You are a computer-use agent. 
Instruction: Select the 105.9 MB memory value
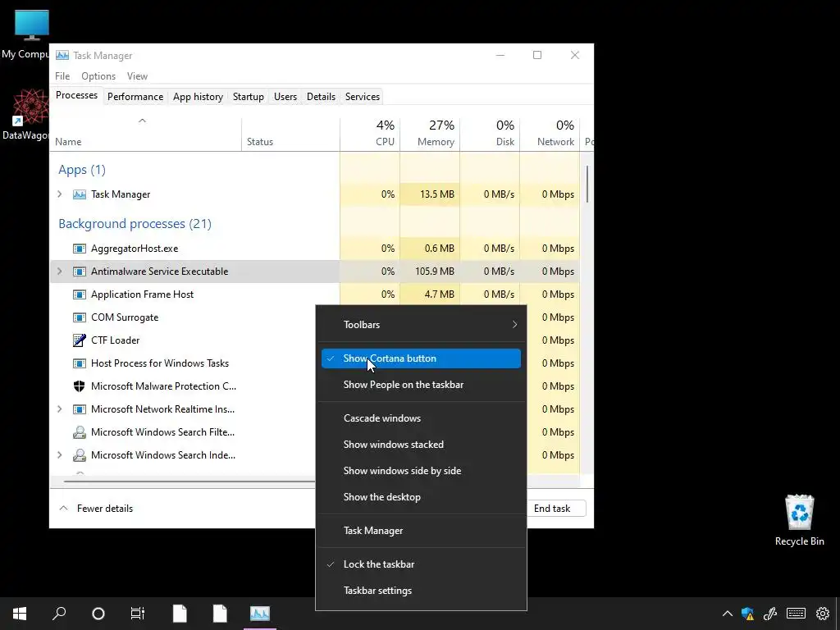click(x=435, y=272)
